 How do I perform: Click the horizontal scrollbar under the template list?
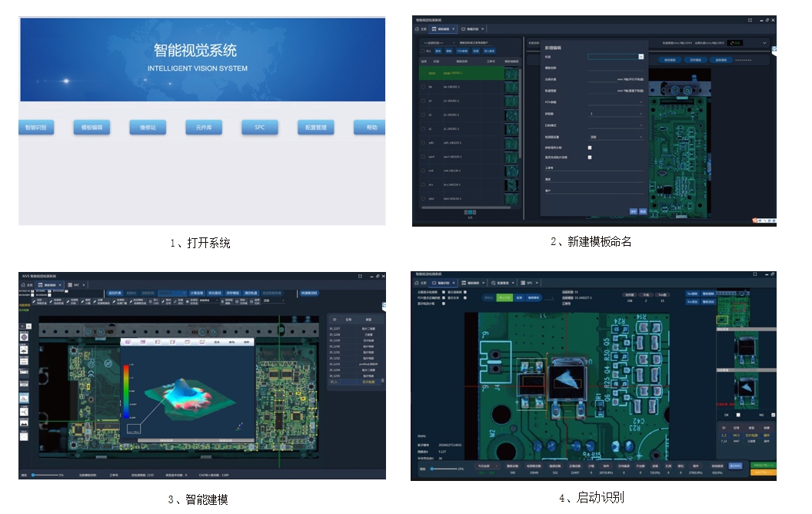pyautogui.click(x=468, y=207)
